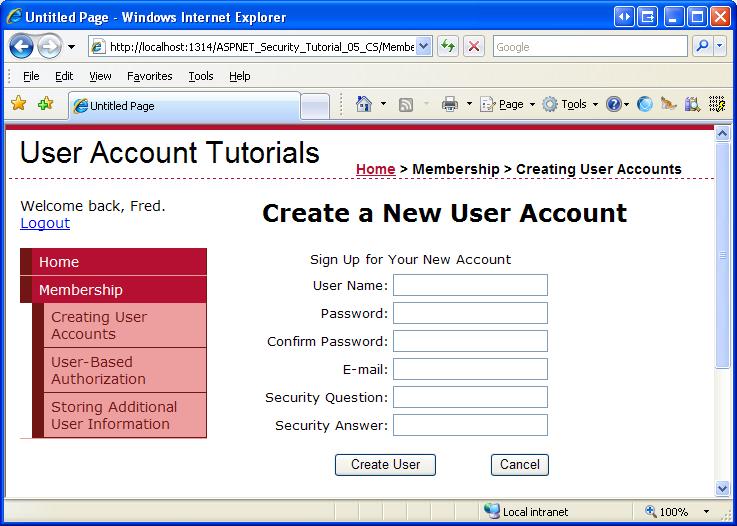Open the View menu
This screenshot has height=526, width=737.
100,76
